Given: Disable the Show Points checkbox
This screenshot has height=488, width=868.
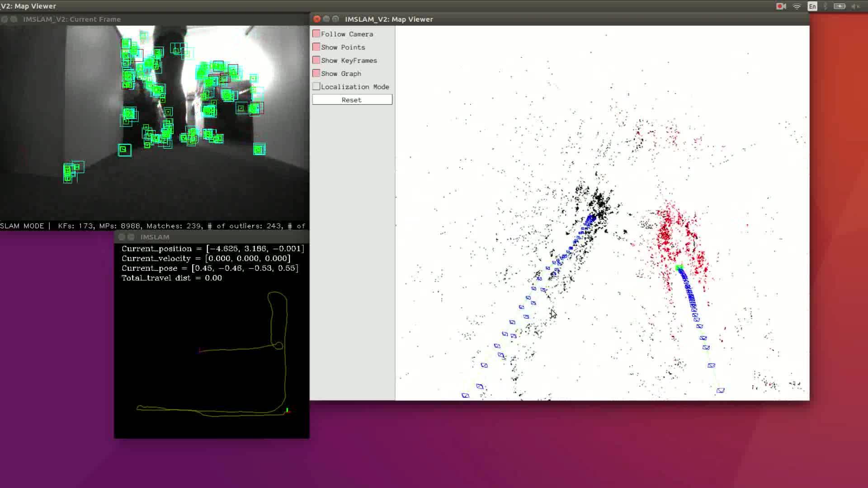Looking at the screenshot, I should 316,47.
